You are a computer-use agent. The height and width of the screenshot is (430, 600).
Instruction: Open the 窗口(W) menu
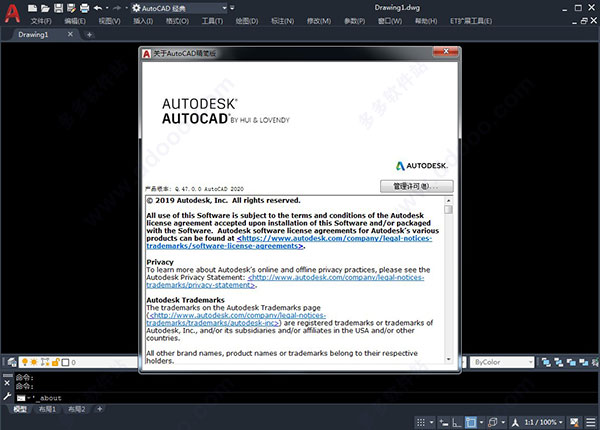(390, 21)
